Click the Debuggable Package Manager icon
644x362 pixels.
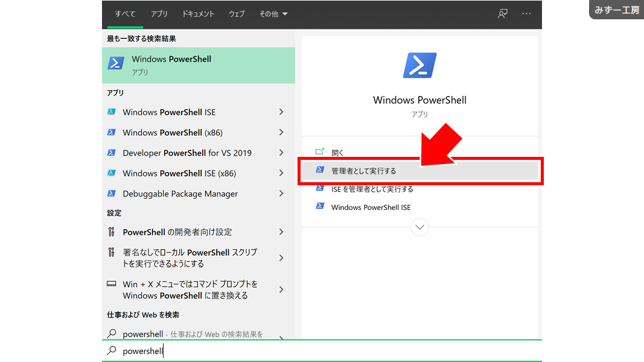(x=111, y=193)
